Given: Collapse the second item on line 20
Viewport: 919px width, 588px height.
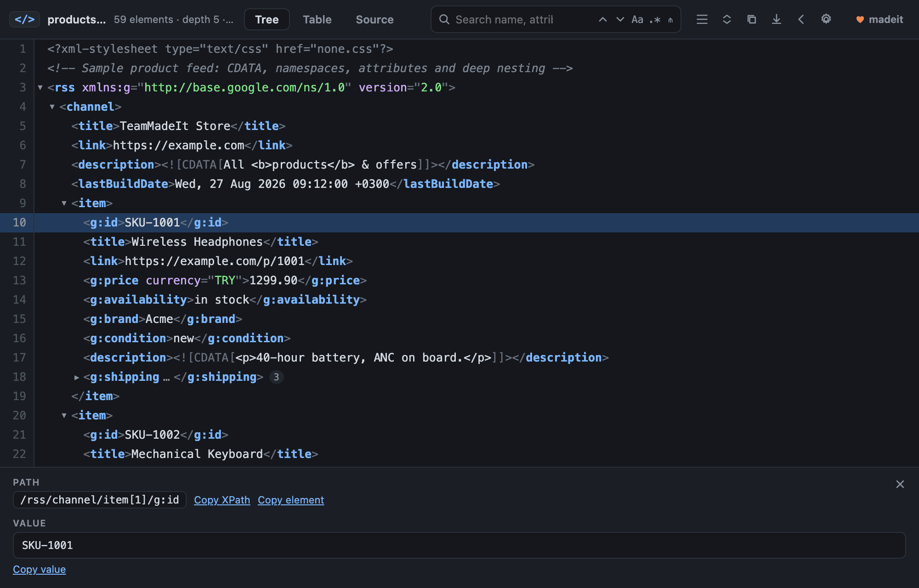Looking at the screenshot, I should click(64, 415).
